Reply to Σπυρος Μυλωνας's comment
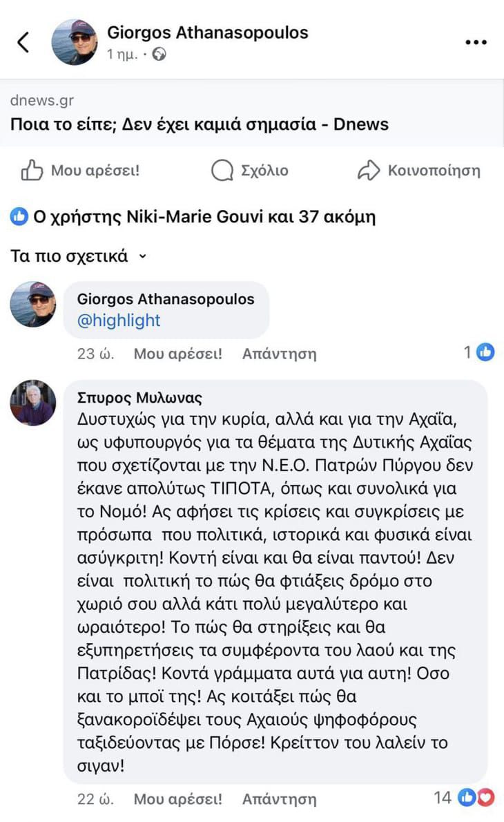Screen dimensions: 504x822 [279, 799]
